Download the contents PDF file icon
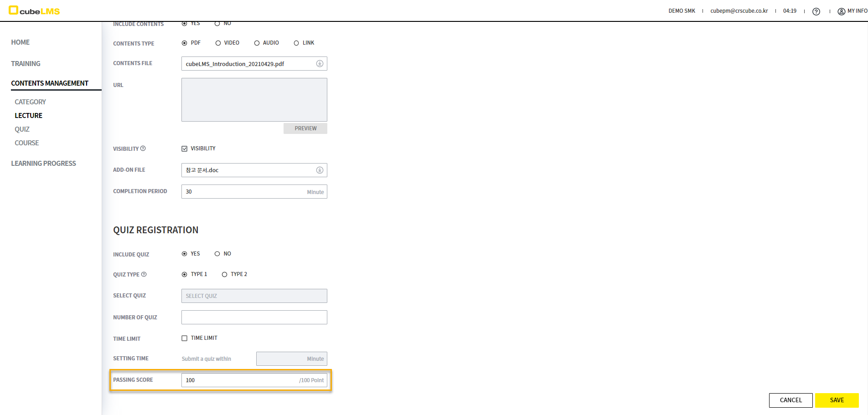The width and height of the screenshot is (868, 415). (x=320, y=64)
